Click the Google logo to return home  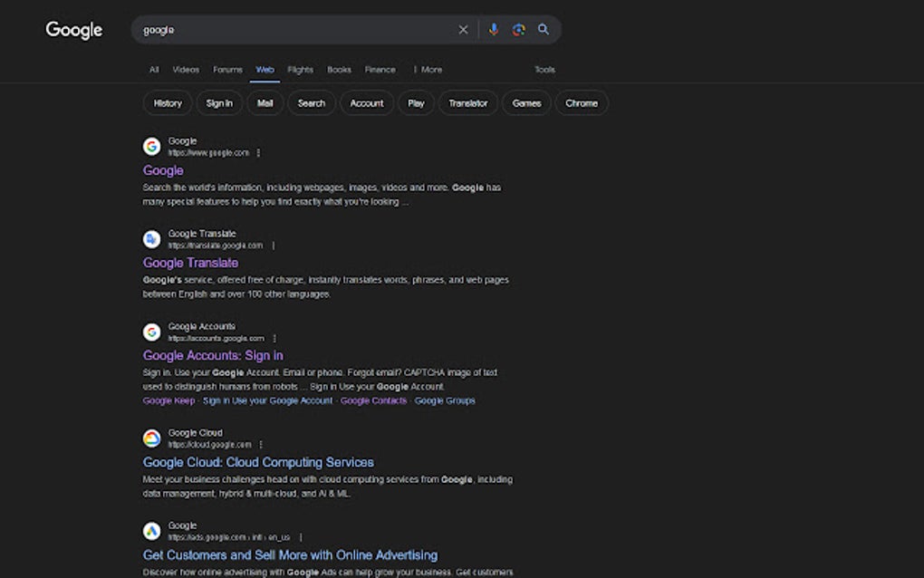tap(73, 30)
